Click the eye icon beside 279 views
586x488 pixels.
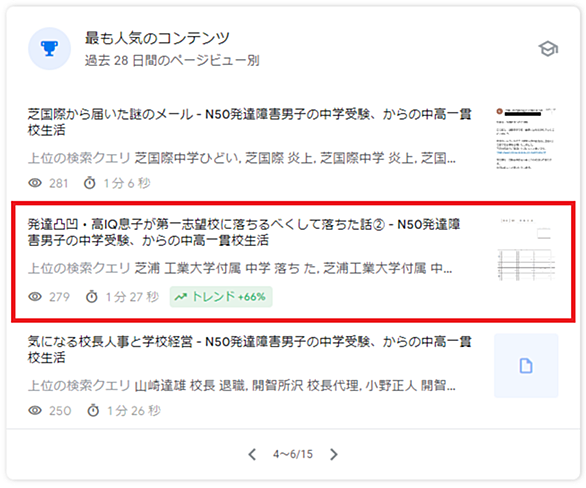pos(35,297)
